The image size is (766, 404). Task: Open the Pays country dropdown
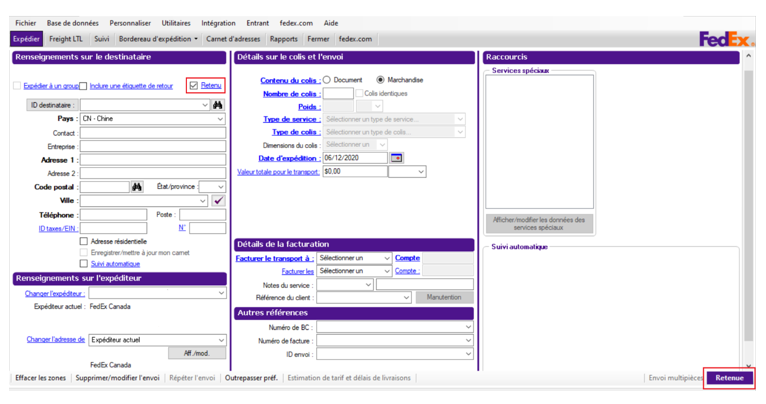coord(220,119)
